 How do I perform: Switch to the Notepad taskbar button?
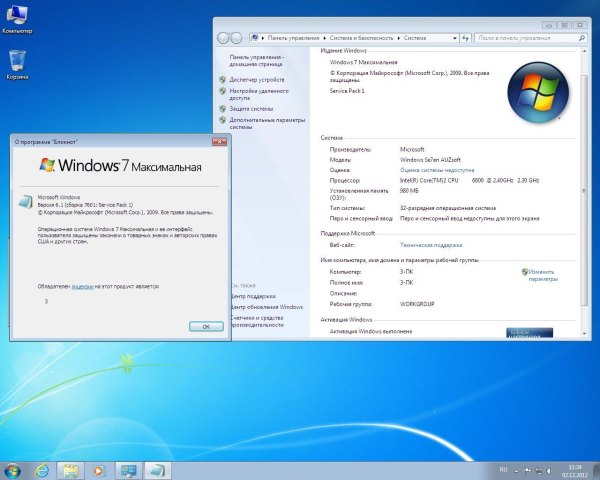(x=158, y=468)
